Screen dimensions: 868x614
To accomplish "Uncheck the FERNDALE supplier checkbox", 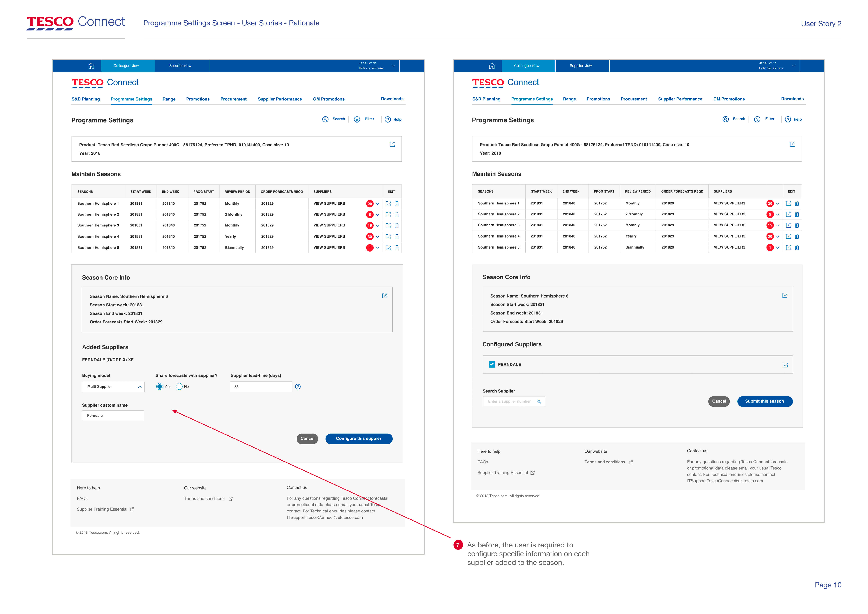I will pos(491,364).
